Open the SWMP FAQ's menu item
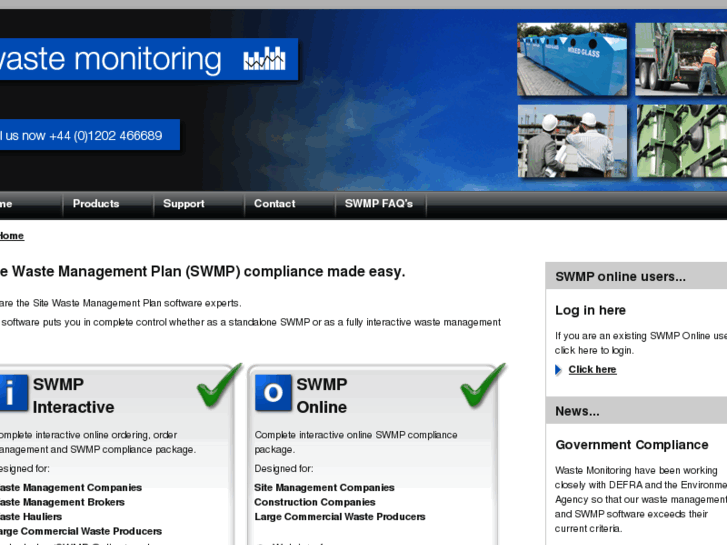 pyautogui.click(x=379, y=204)
